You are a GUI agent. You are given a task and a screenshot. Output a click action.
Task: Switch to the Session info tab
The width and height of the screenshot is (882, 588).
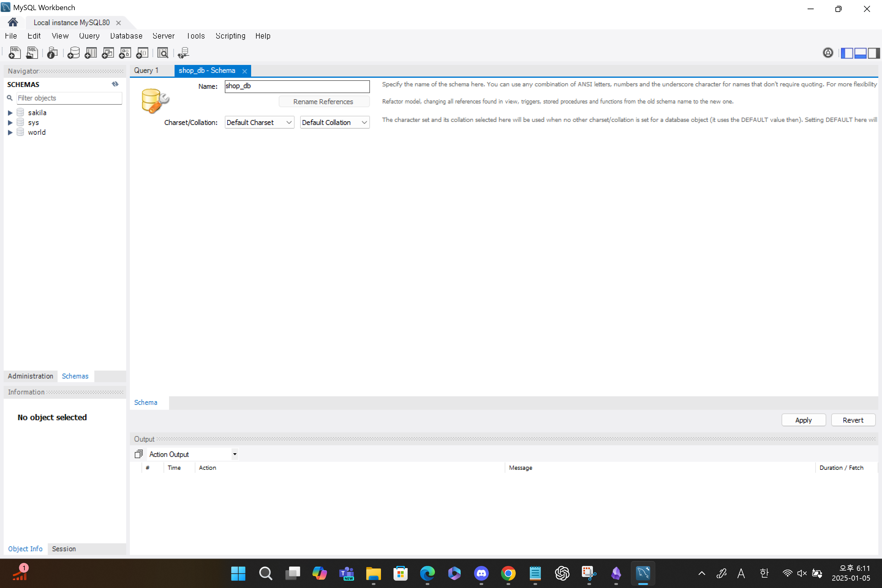tap(64, 548)
